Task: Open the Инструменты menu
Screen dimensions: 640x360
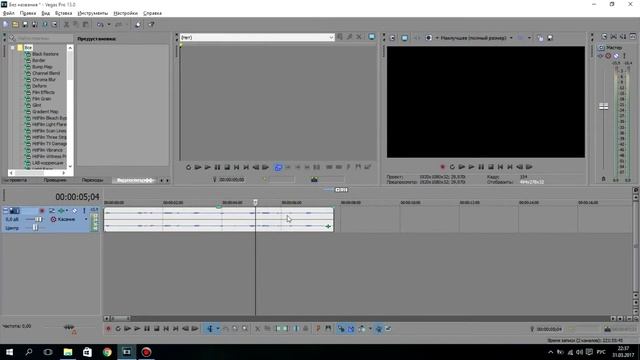Action: click(93, 13)
